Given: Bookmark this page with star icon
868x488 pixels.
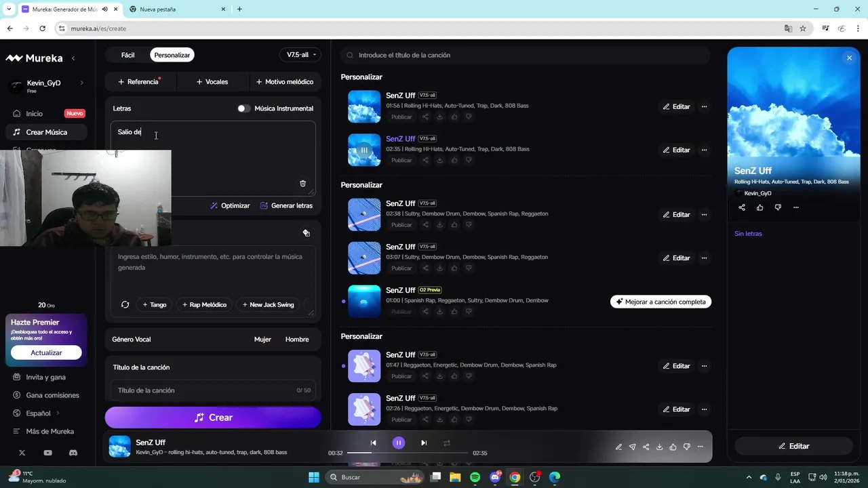Looking at the screenshot, I should pyautogui.click(x=803, y=28).
